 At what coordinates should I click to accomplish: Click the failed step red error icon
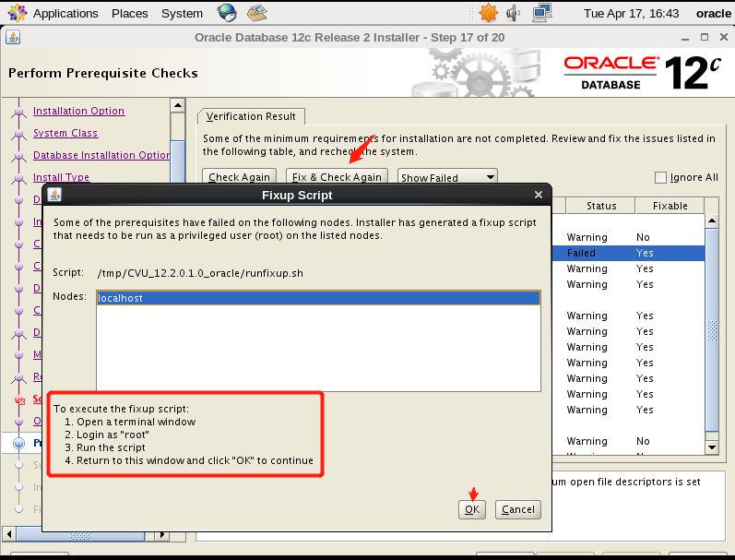pos(19,400)
